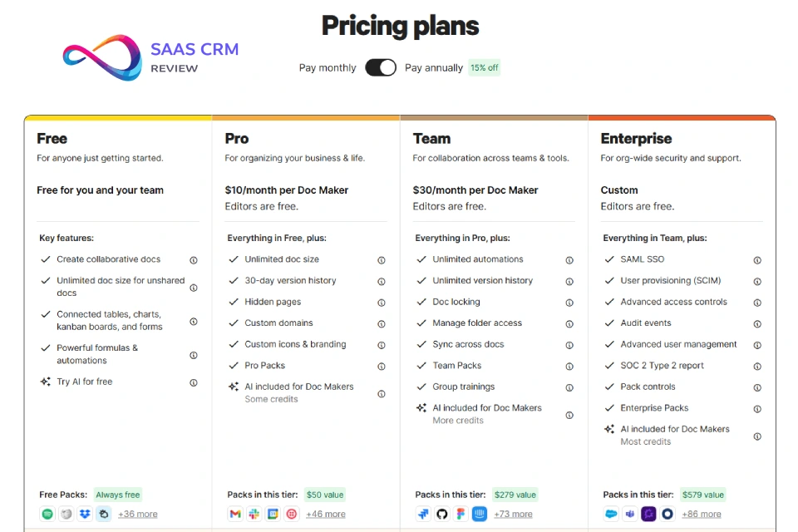Click the Spotify pack icon in Free
The width and height of the screenshot is (798, 532).
click(x=47, y=514)
